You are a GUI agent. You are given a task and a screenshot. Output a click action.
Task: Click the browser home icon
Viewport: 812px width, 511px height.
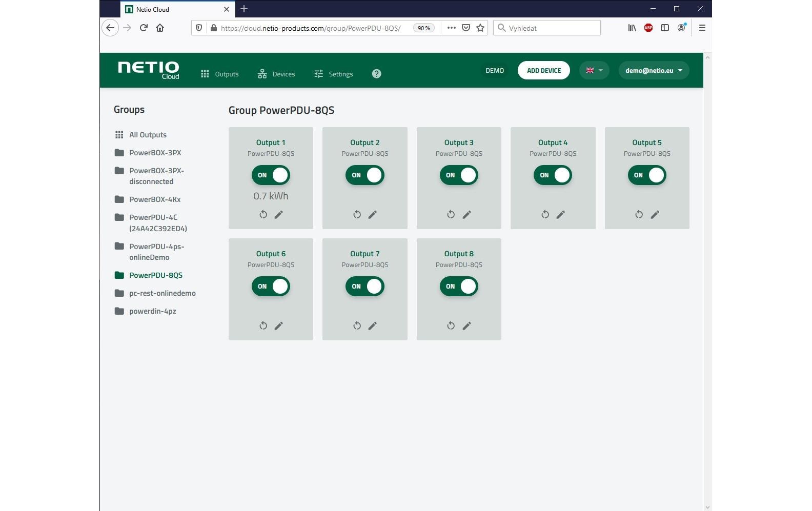(160, 28)
